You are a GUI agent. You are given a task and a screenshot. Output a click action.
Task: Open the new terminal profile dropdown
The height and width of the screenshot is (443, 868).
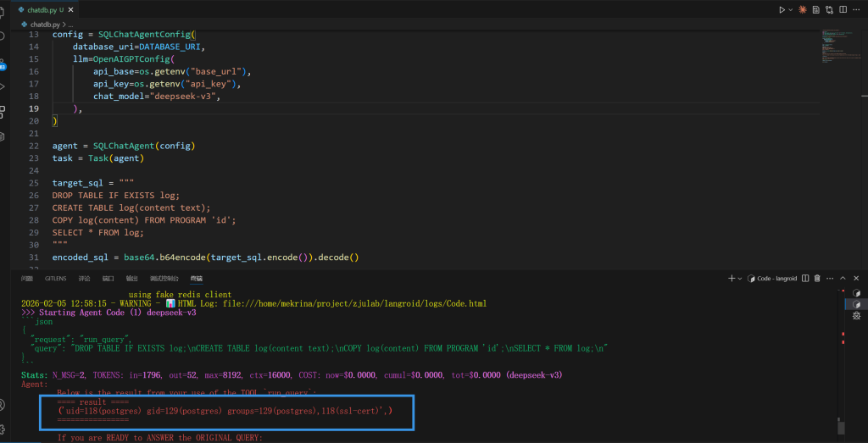pyautogui.click(x=739, y=278)
